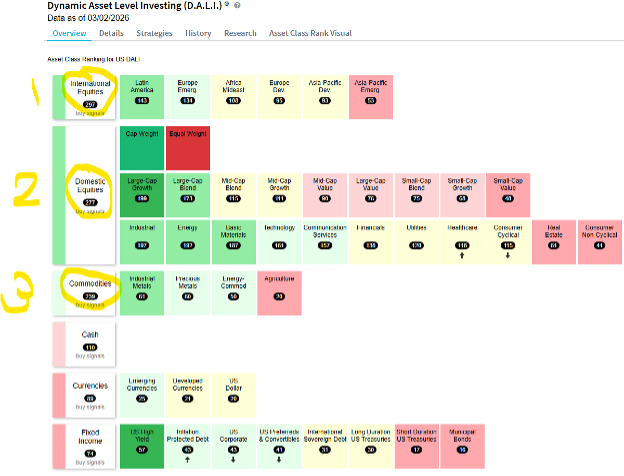Open the Asset Class Rank Visual tab
Viewport: 624px width, 476px height.
pos(309,33)
